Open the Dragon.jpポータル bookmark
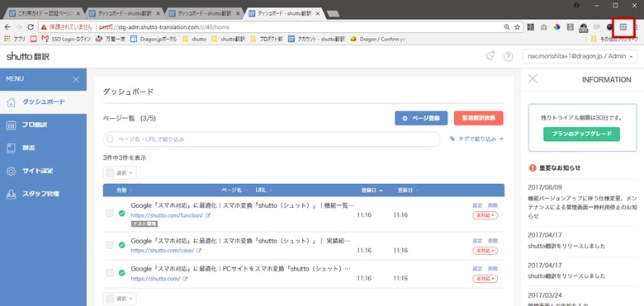Image resolution: width=644 pixels, height=306 pixels. 154,40
